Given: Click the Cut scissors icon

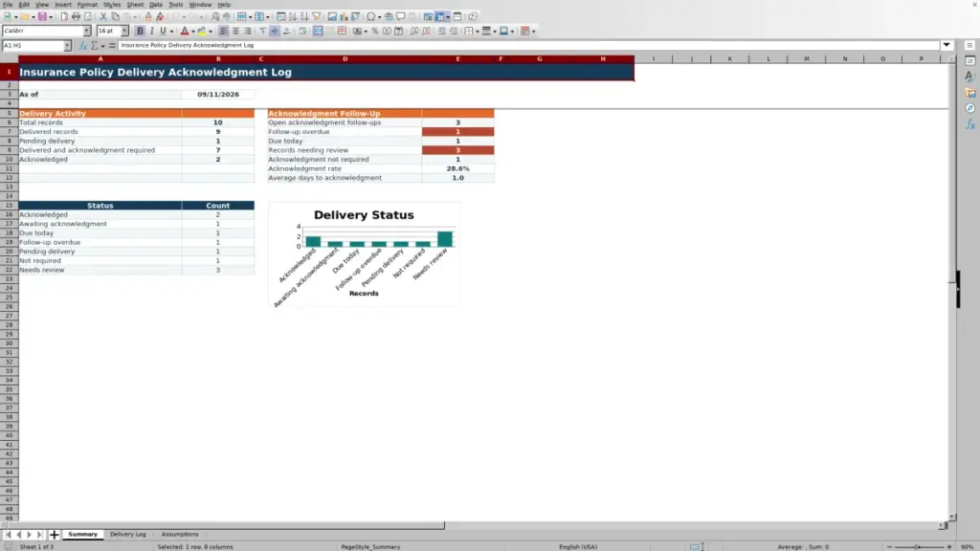Looking at the screenshot, I should pyautogui.click(x=103, y=17).
